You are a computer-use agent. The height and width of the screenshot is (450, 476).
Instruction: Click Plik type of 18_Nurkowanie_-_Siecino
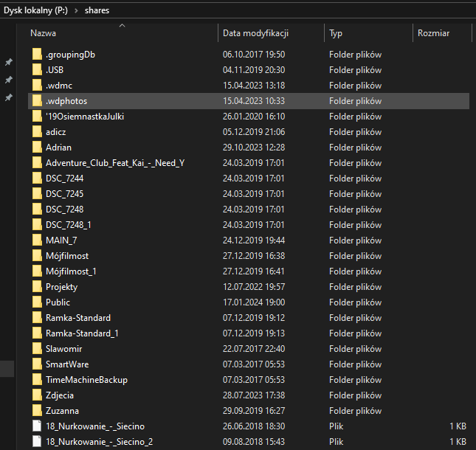[x=336, y=426]
